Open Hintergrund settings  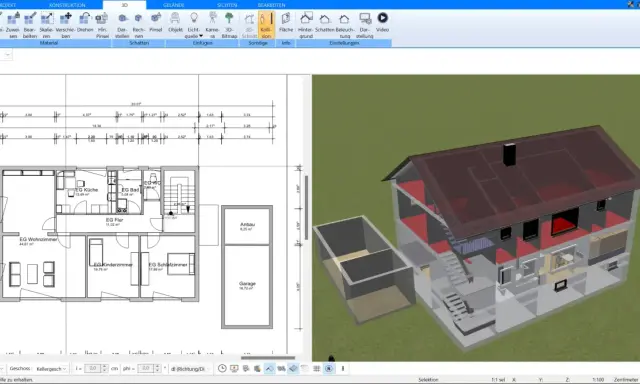coord(306,25)
